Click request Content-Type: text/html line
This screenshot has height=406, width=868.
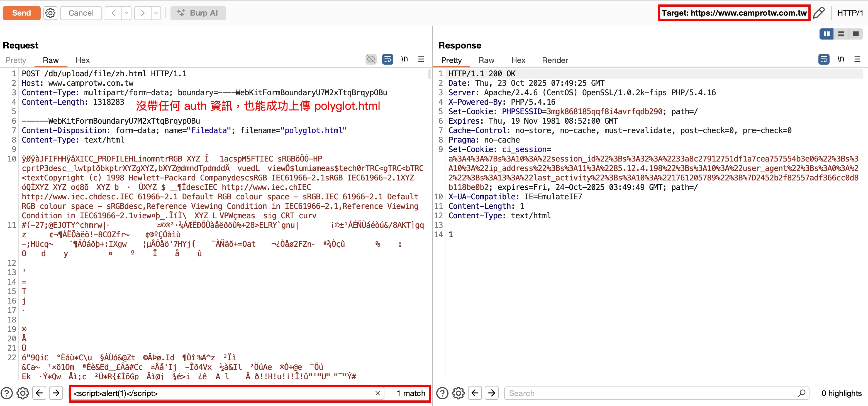point(73,140)
